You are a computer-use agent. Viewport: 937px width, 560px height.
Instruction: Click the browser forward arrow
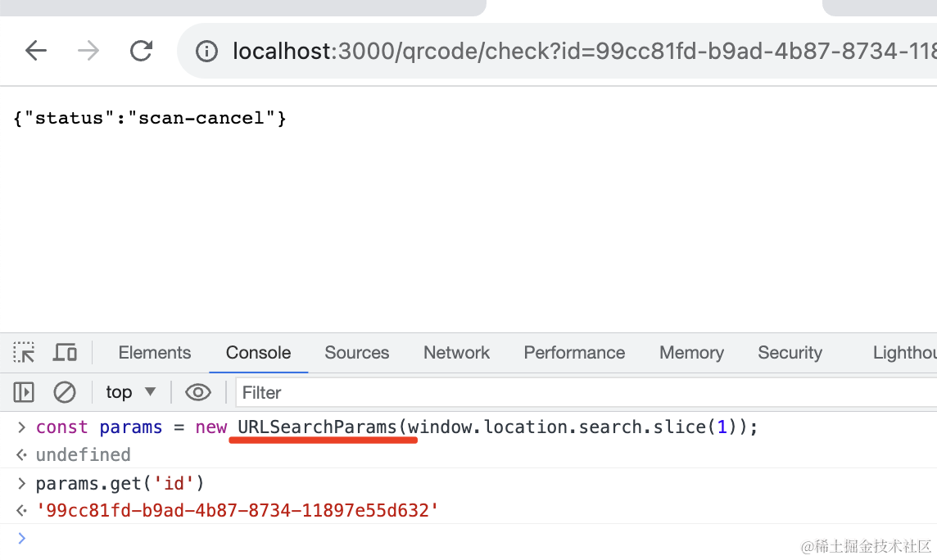click(x=88, y=51)
